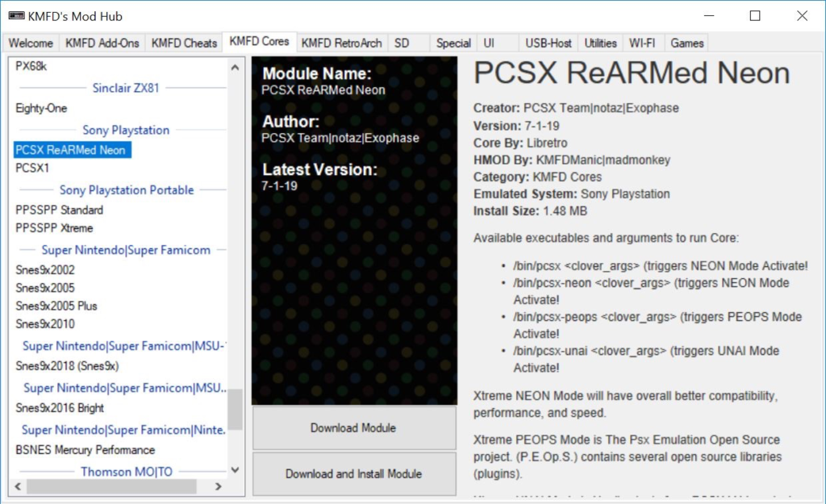Click the horizontal scroll right arrow
The width and height of the screenshot is (826, 504).
pos(219,486)
